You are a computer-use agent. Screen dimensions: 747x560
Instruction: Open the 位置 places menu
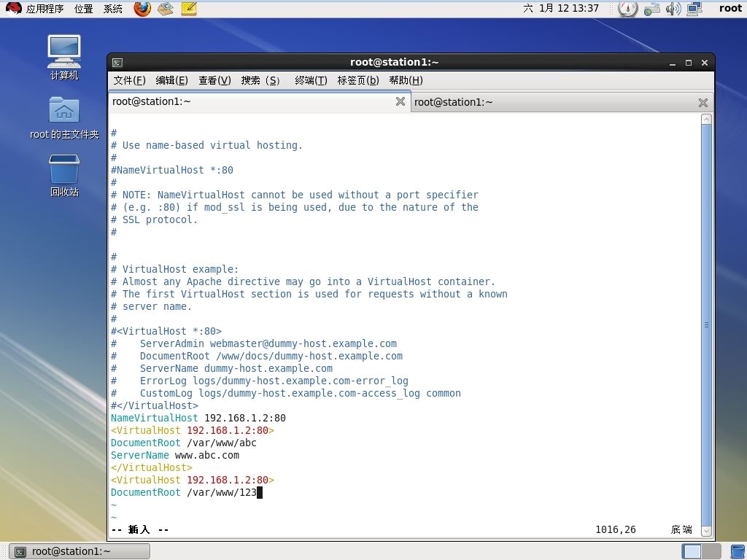click(x=83, y=9)
